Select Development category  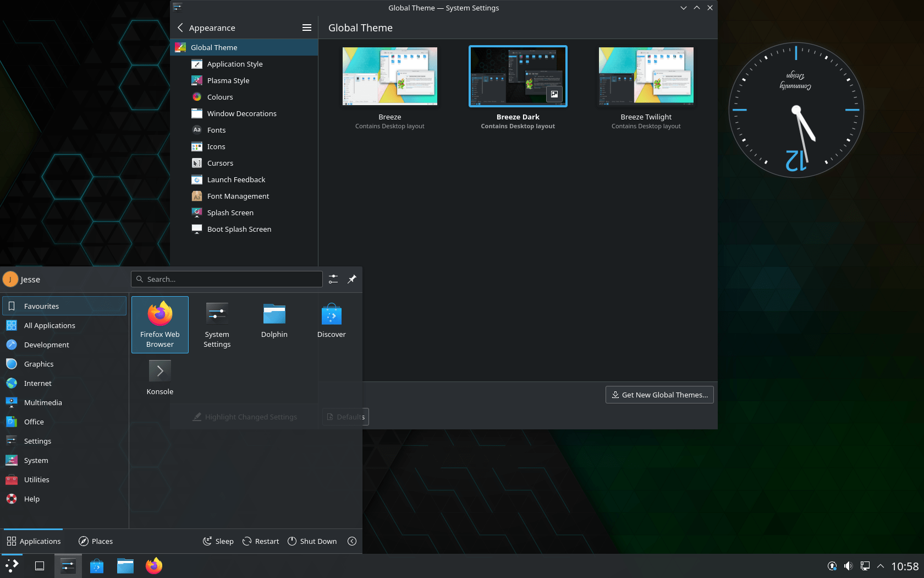(x=64, y=345)
